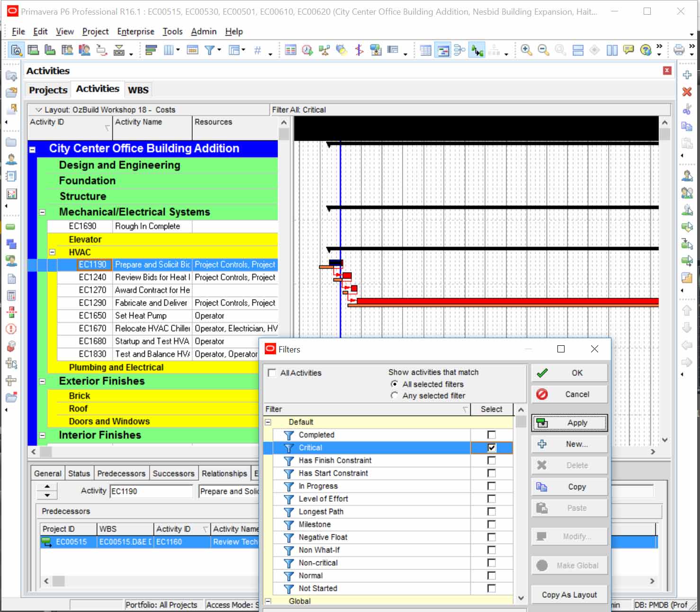Open the Enterprise menu
The height and width of the screenshot is (612, 700).
(x=135, y=31)
